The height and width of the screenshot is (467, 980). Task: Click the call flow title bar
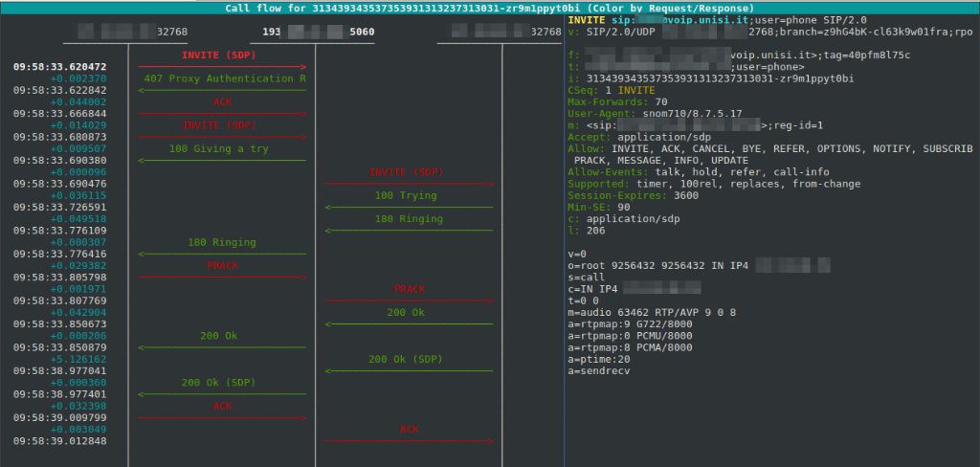[489, 8]
